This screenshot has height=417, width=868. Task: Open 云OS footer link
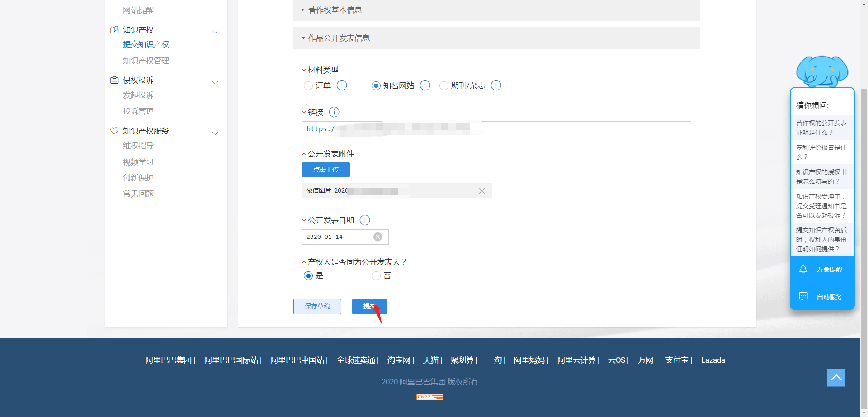tap(617, 360)
